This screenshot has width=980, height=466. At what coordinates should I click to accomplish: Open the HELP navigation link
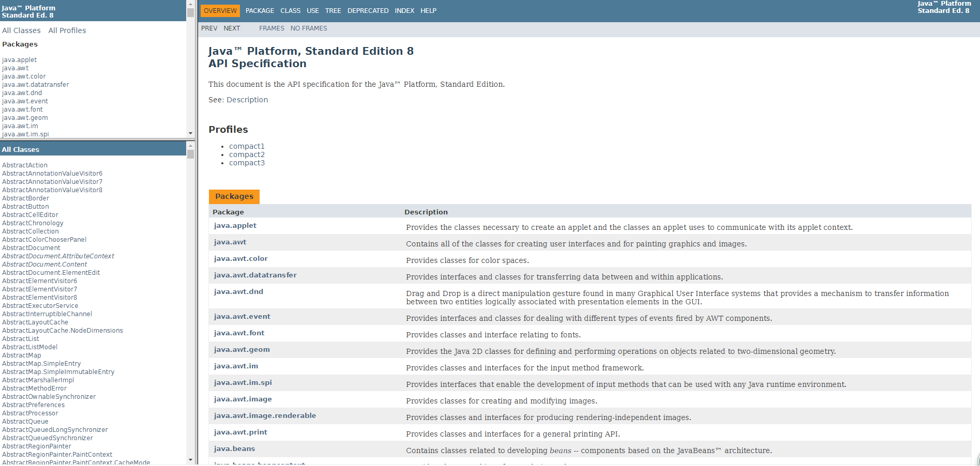pos(428,11)
